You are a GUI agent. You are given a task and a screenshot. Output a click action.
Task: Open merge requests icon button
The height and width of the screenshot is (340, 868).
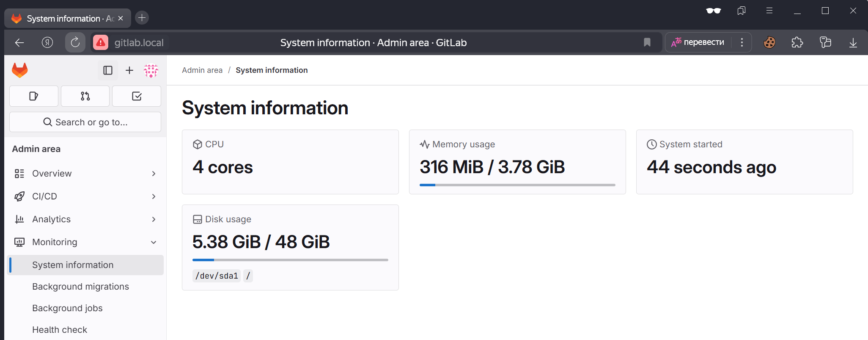[85, 96]
